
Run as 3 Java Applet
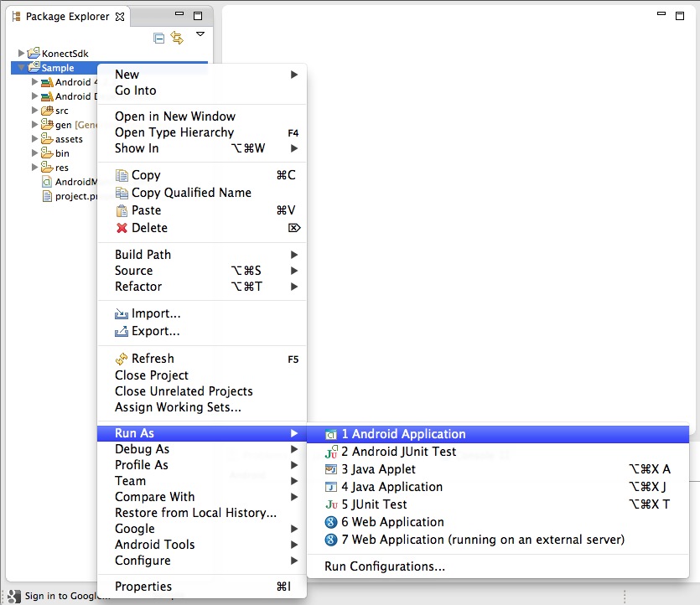point(498,469)
